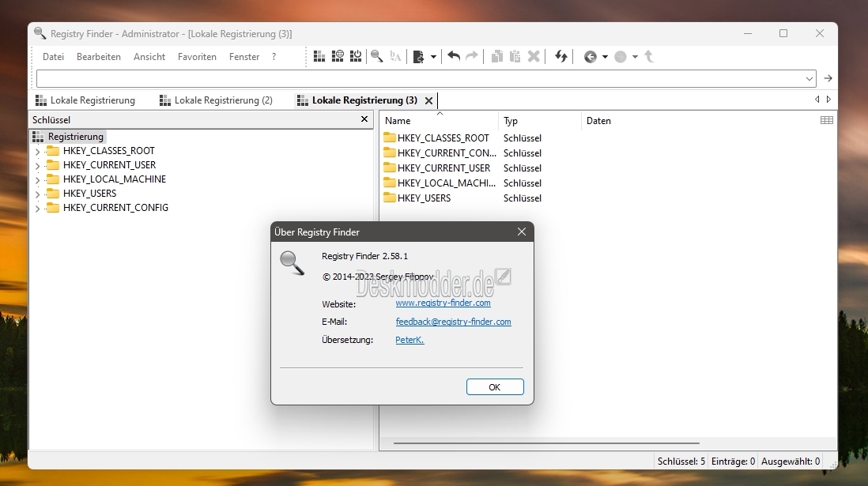The image size is (868, 486).
Task: Click the Replace text icon
Action: [x=395, y=56]
